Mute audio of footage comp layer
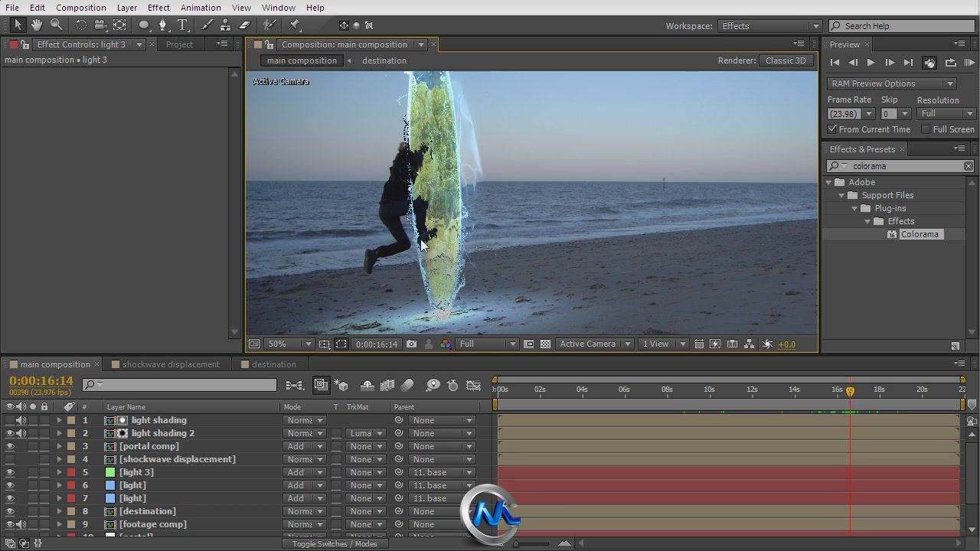This screenshot has width=980, height=551. click(21, 524)
